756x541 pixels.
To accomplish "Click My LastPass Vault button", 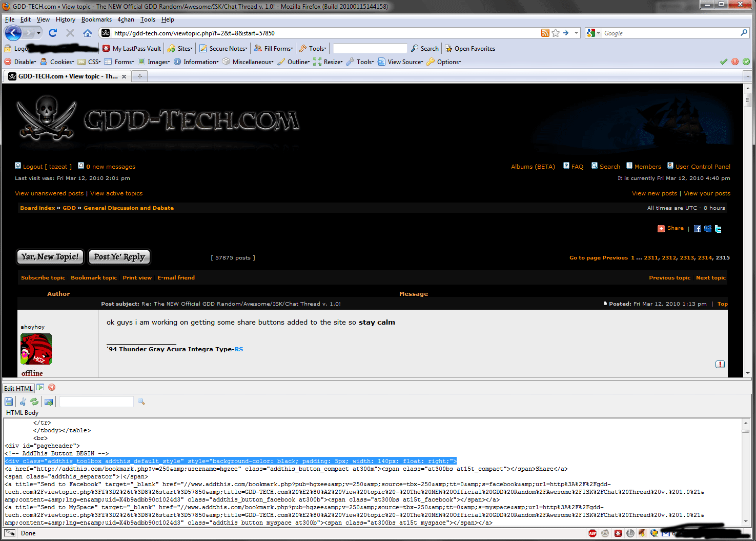I will [x=132, y=49].
